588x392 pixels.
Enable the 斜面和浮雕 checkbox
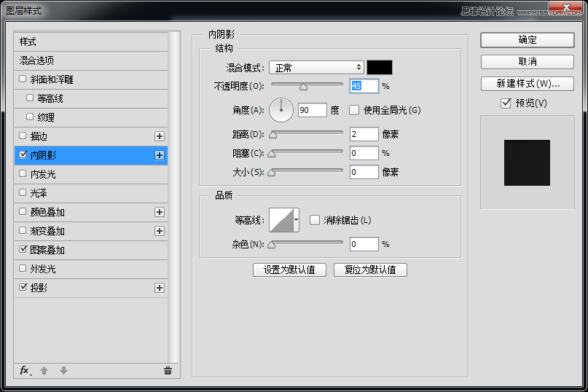pos(23,79)
